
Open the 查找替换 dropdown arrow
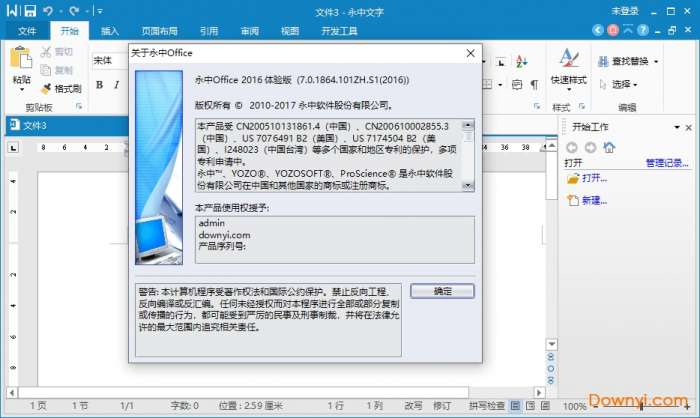[x=656, y=62]
